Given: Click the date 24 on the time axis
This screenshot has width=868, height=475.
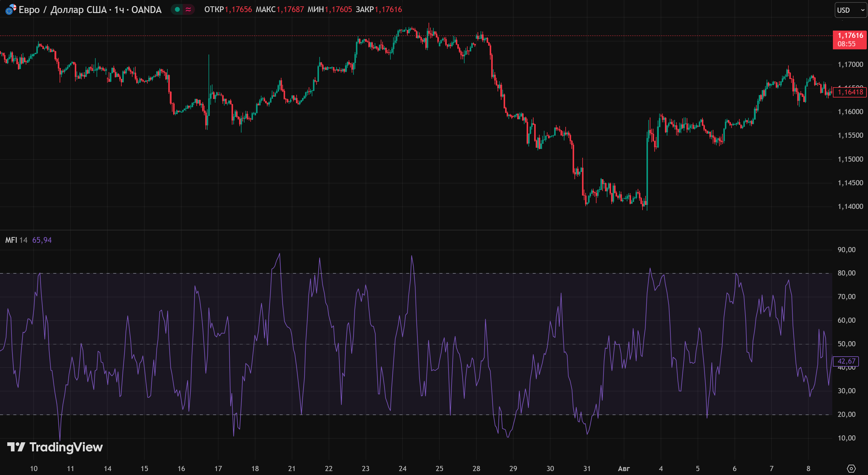Looking at the screenshot, I should point(402,468).
